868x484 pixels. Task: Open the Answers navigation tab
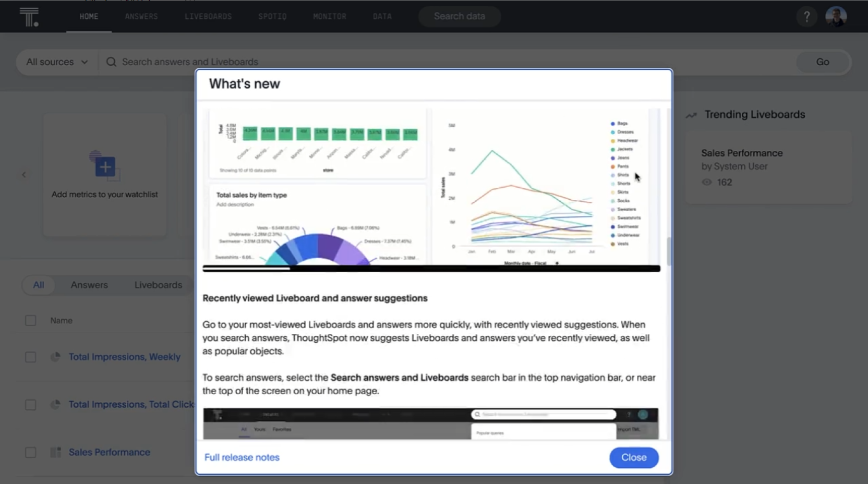141,17
